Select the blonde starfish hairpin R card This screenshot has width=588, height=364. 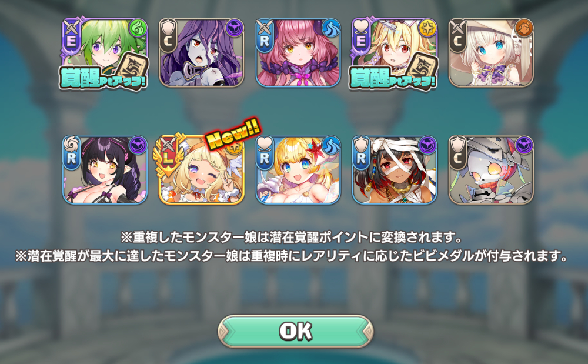pyautogui.click(x=298, y=170)
